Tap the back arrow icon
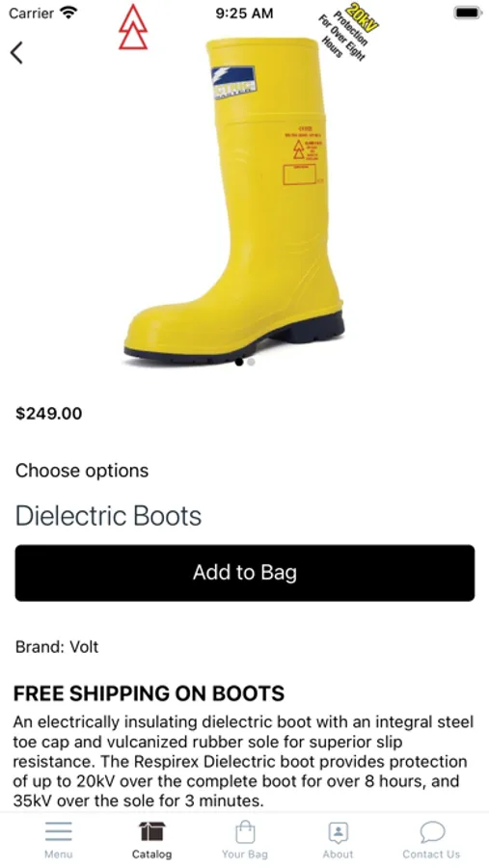Screen dimensions: 489x868 pyautogui.click(x=16, y=53)
